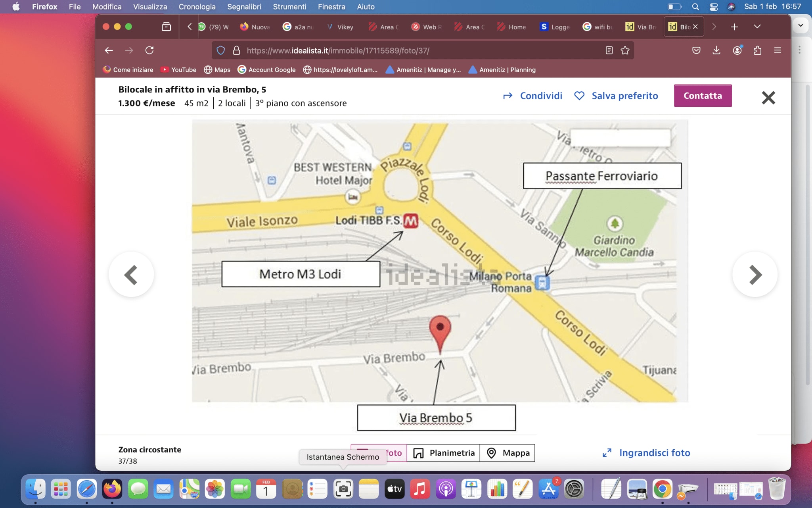
Task: Switch to the Planimetria view
Action: (x=443, y=453)
